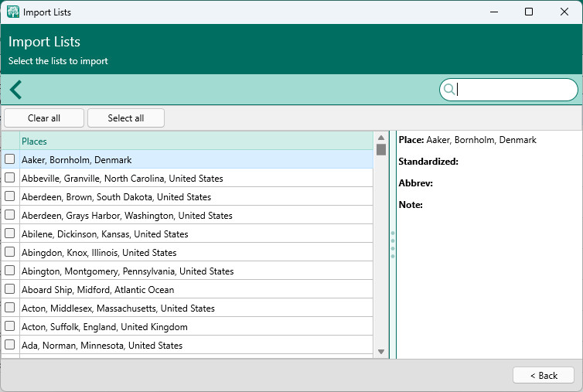Click the Place: Aaker, Bornholm, Denmark detail text
Viewport: 583px width, 392px height.
(x=467, y=140)
